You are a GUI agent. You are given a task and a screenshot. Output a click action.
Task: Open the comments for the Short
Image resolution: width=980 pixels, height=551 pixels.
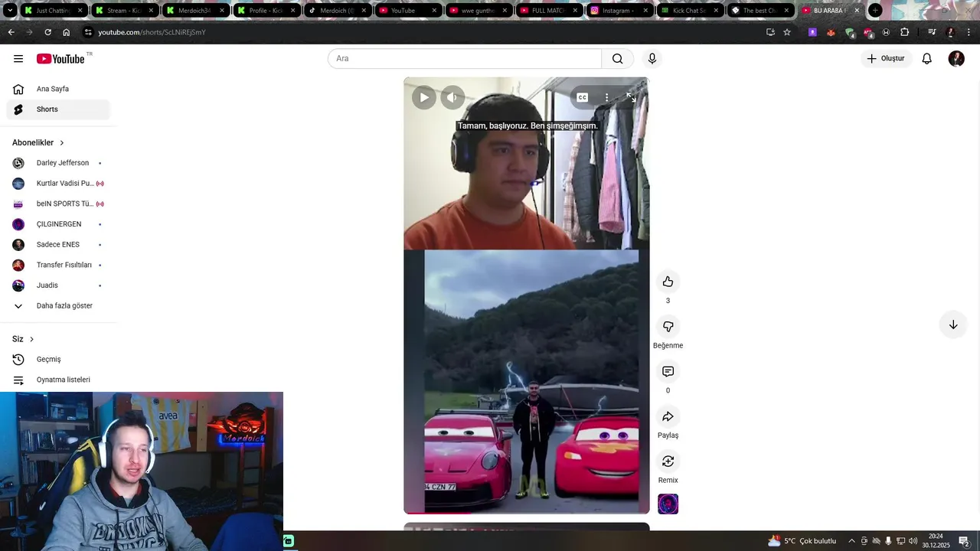pyautogui.click(x=668, y=371)
